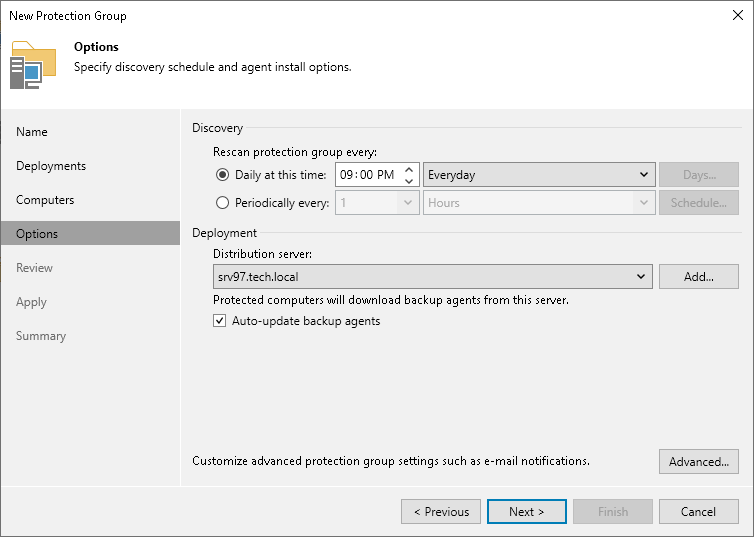
Task: Click the Discovery section heading
Action: pos(217,128)
